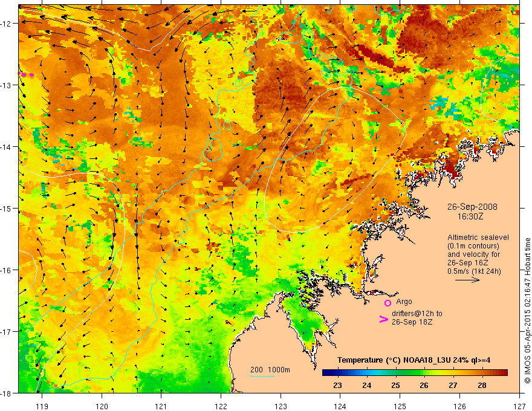Click the 28 value on temperature scale
Image resolution: width=532 pixels, height=411 pixels.
point(482,385)
